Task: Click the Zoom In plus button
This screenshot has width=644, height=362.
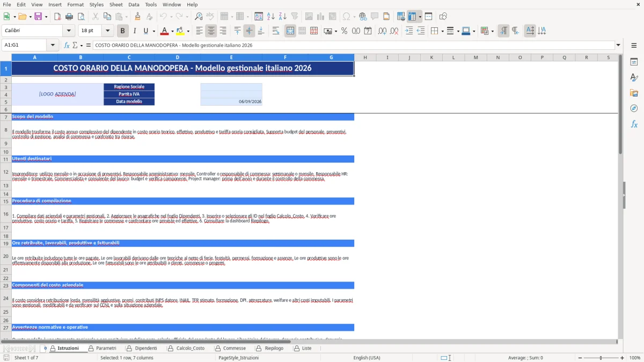Action: tap(623, 358)
